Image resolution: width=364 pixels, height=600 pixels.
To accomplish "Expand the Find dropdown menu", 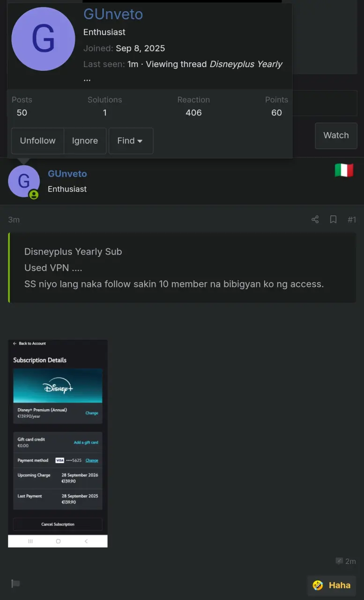I will pyautogui.click(x=131, y=141).
